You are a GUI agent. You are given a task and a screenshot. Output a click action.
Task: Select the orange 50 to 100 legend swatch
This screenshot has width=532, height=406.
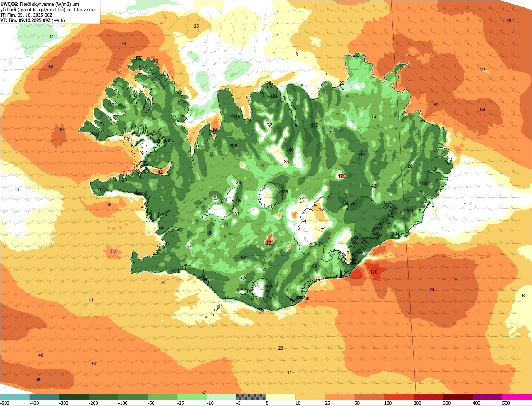pyautogui.click(x=369, y=397)
